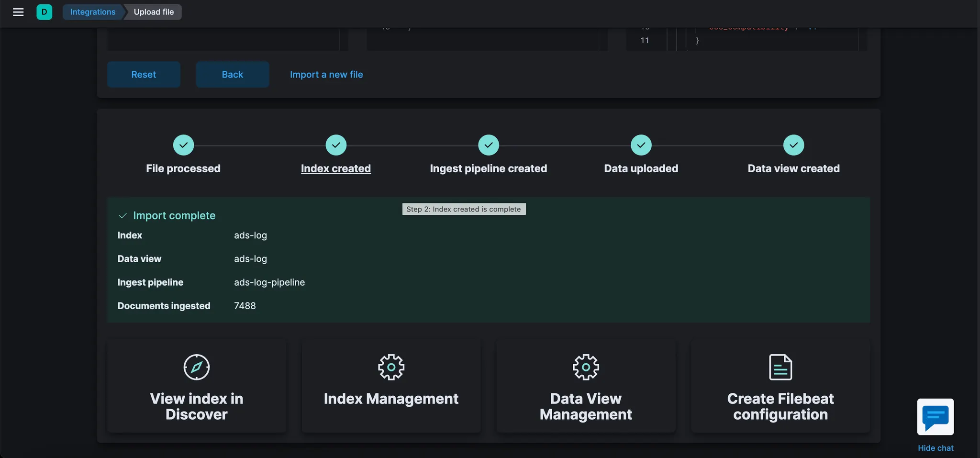Click the File processed checkmark step
980x458 pixels.
183,145
